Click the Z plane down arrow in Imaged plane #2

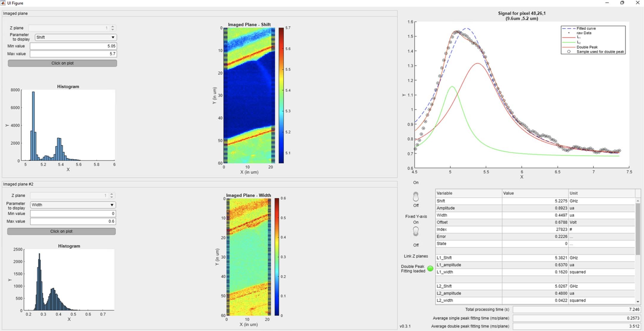[x=111, y=197]
